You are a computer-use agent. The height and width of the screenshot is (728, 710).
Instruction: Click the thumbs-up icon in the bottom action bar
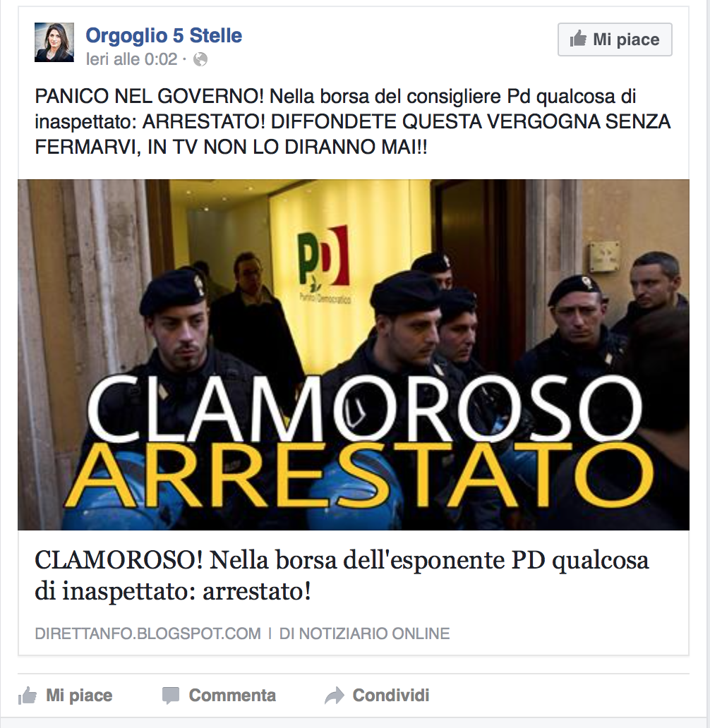(x=27, y=696)
